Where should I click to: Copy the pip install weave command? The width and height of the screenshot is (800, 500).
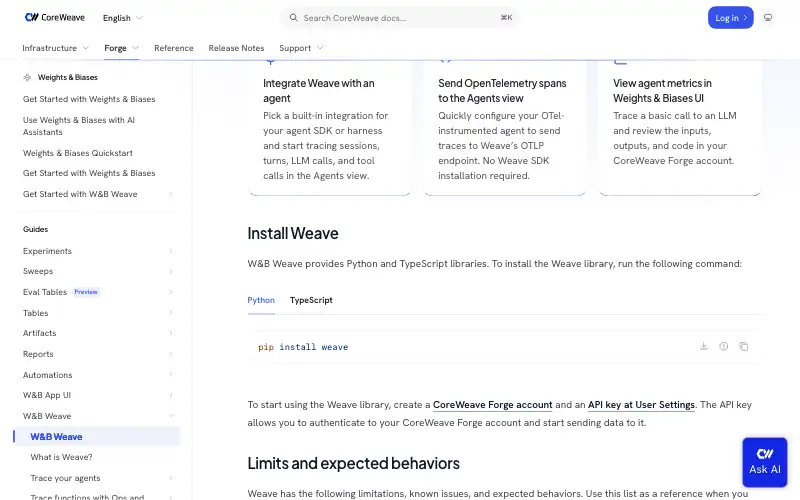[x=743, y=346]
